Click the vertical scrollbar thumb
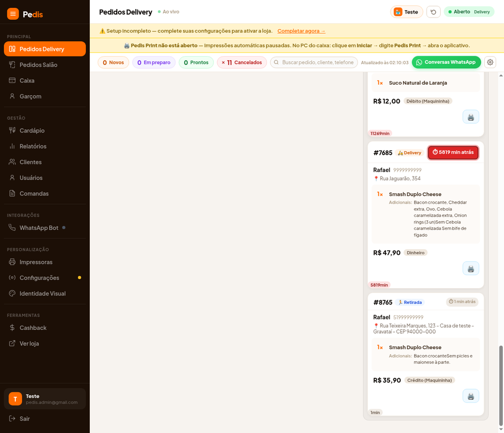 [x=501, y=386]
